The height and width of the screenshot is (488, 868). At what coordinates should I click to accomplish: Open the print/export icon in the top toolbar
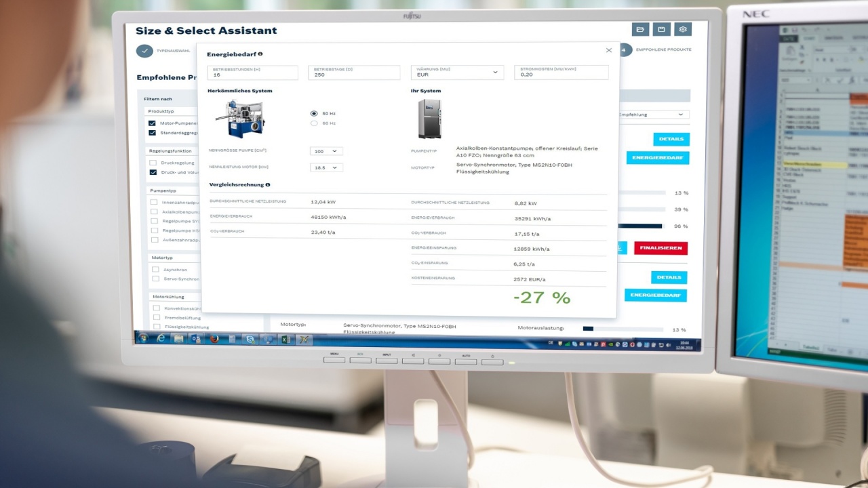pos(640,29)
